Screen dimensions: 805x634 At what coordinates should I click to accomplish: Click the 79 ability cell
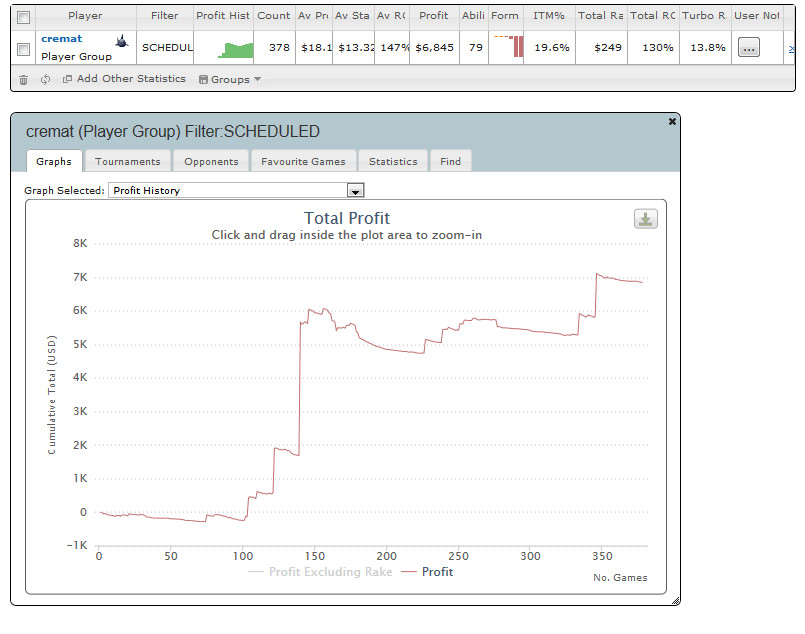[x=476, y=48]
